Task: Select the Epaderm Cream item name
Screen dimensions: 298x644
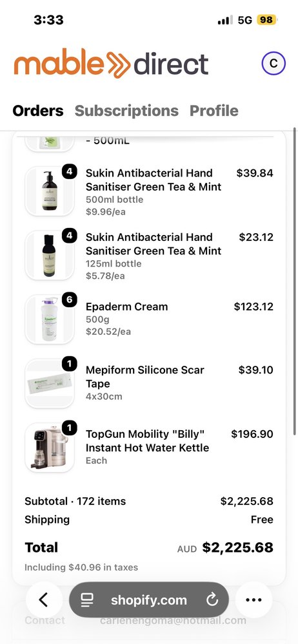Action: coord(127,307)
